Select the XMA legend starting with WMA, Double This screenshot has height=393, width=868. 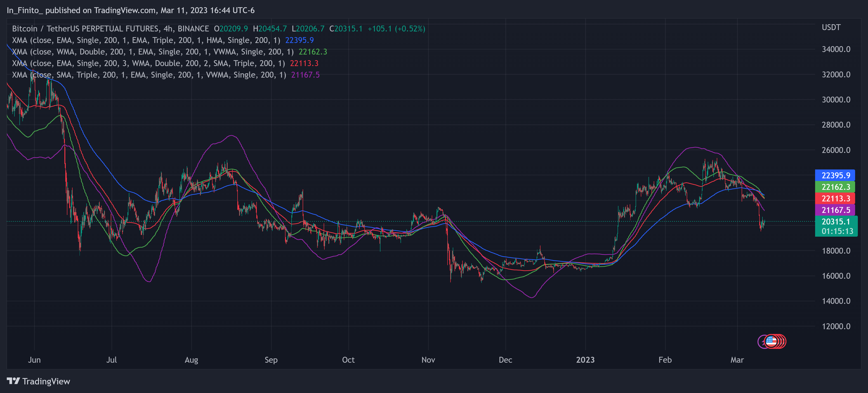pos(153,52)
